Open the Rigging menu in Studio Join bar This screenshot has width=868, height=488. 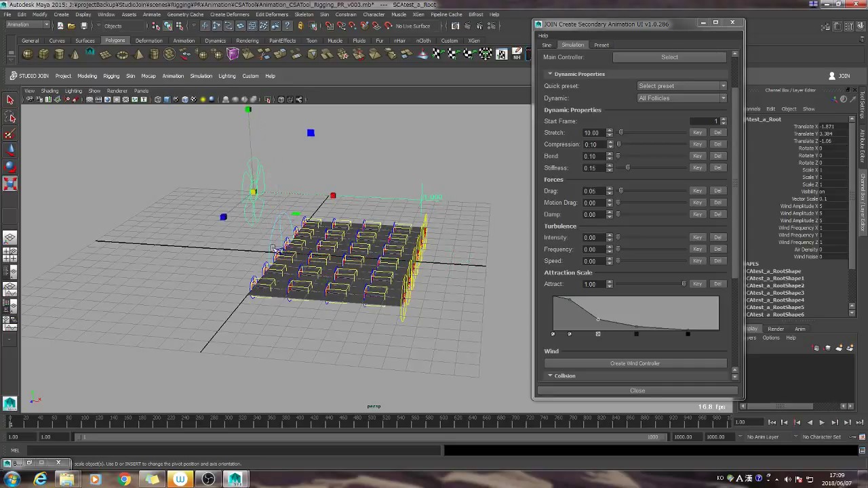[111, 76]
